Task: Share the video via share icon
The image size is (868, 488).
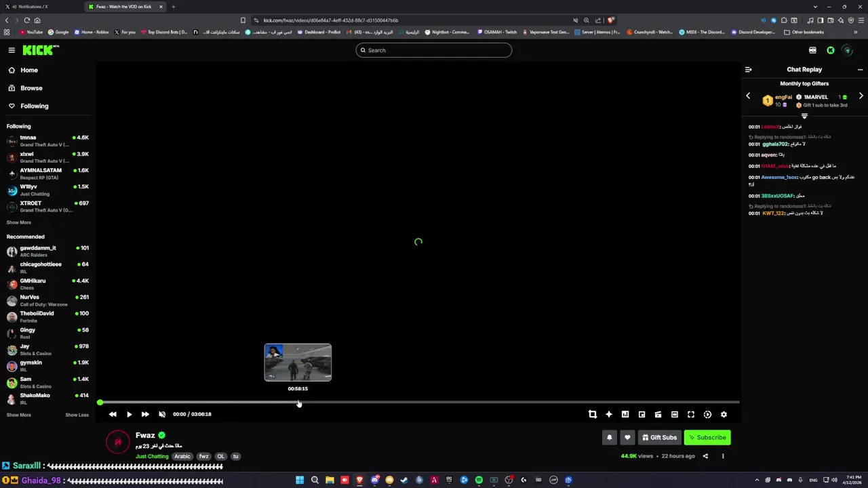Action: (705, 456)
